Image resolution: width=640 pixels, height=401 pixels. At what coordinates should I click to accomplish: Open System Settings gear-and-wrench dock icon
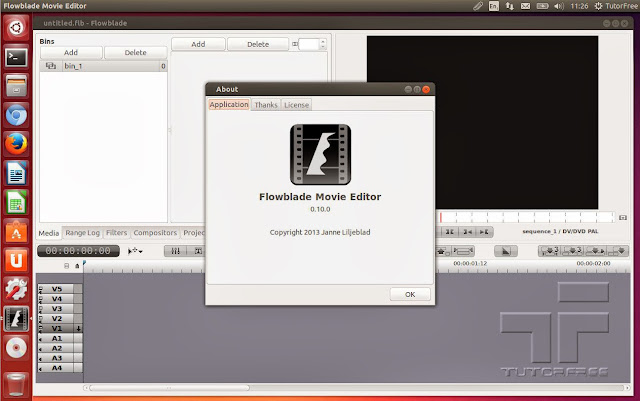pos(16,290)
